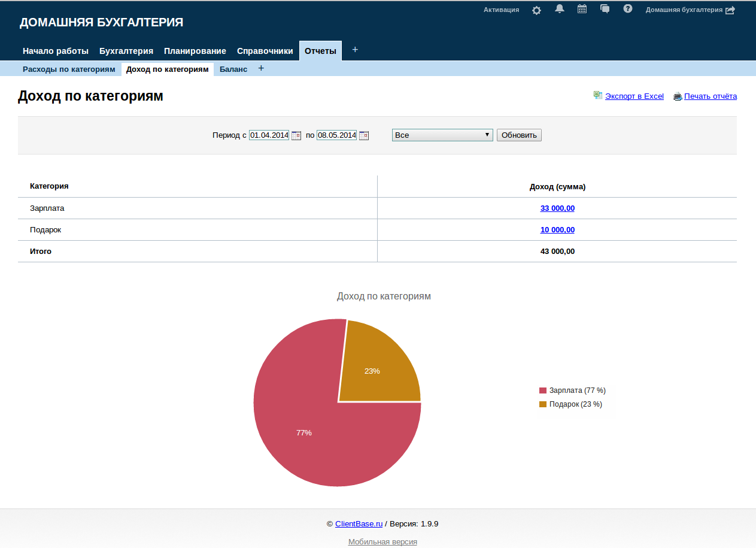Click the help question mark icon
The height and width of the screenshot is (548, 756).
pos(628,9)
